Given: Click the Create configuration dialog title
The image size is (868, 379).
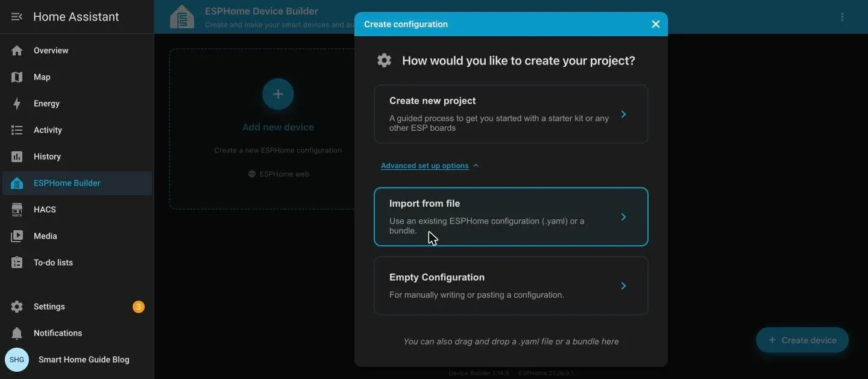Looking at the screenshot, I should [406, 24].
